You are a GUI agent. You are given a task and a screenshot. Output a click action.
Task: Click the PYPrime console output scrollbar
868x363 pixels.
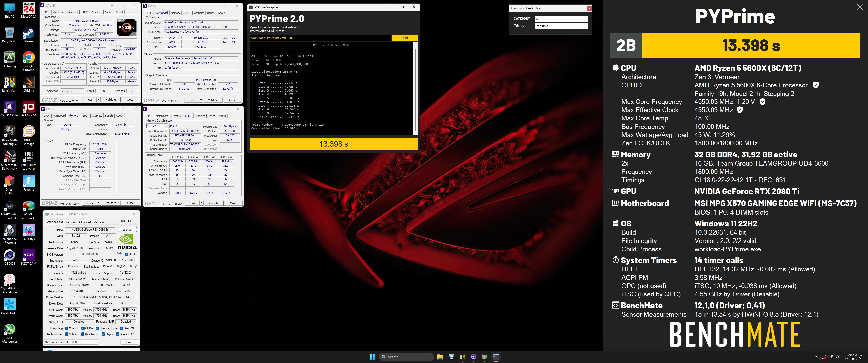[416, 88]
